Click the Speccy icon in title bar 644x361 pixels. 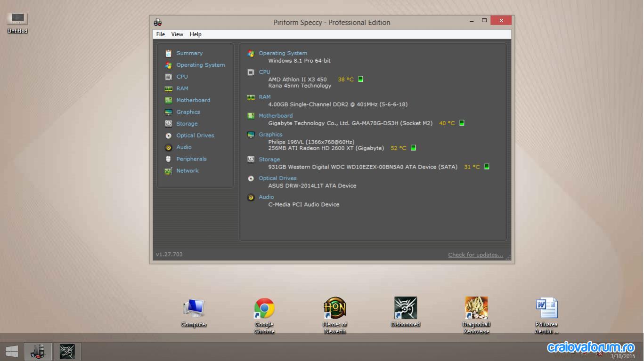click(x=158, y=22)
